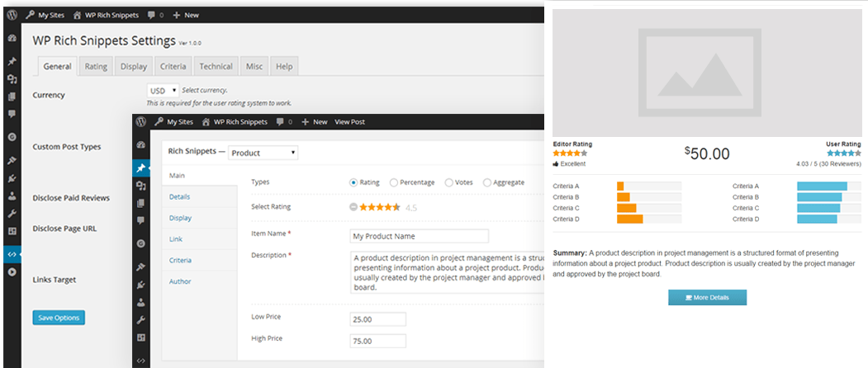Click the WordPress logo in the settings window admin bar
This screenshot has height=368, width=868.
tap(12, 15)
